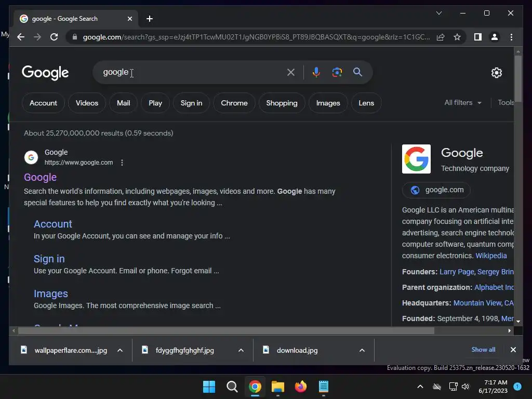Bookmark this page with the star icon
Image resolution: width=532 pixels, height=399 pixels.
[x=457, y=37]
